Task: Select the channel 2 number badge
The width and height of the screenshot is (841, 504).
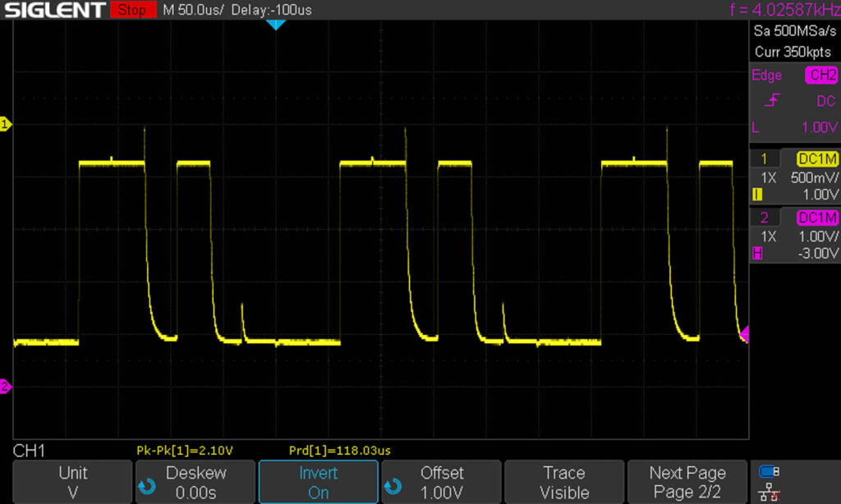Action: (765, 218)
